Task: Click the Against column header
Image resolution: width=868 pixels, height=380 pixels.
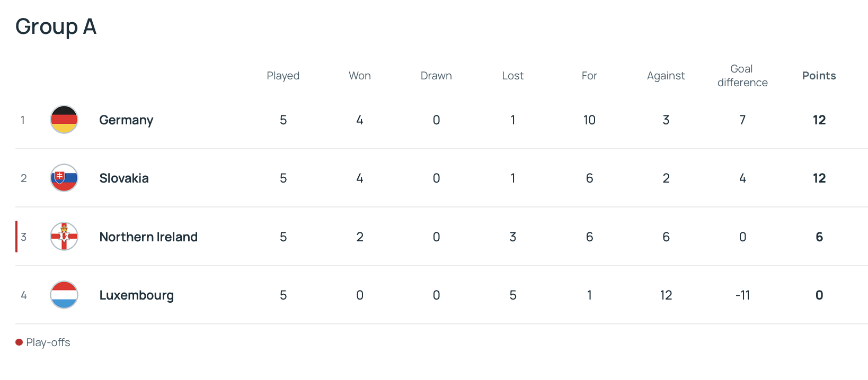Action: pos(666,76)
